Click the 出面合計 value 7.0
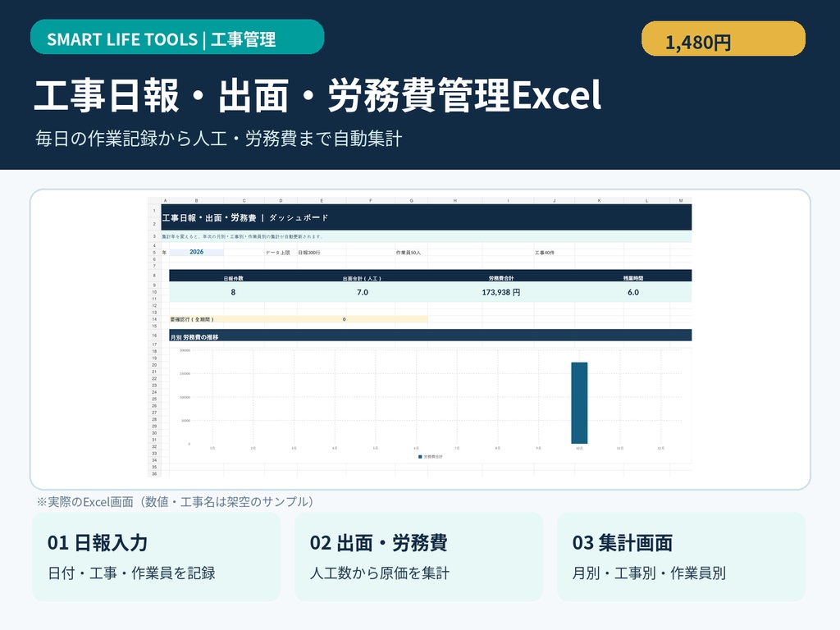Image resolution: width=840 pixels, height=630 pixels. (363, 293)
